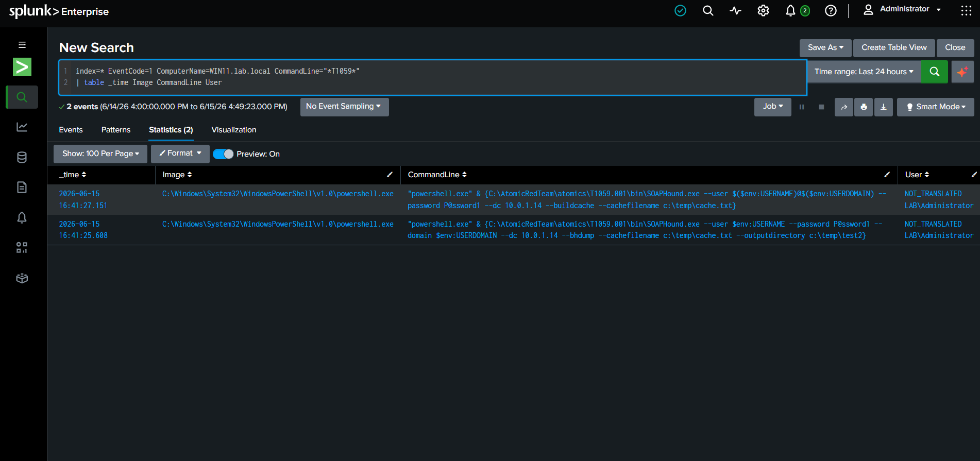Viewport: 980px width, 461px height.
Task: Toggle the Preview On switch
Action: click(x=223, y=154)
